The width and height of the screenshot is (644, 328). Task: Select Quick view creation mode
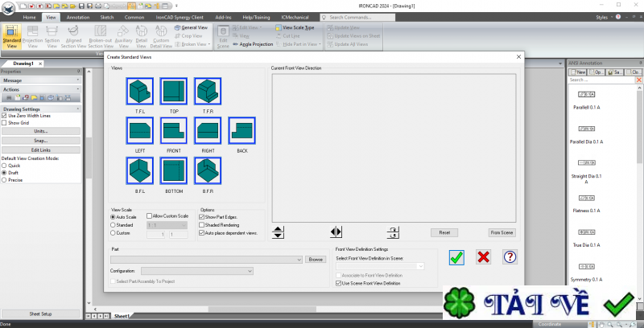tap(4, 166)
